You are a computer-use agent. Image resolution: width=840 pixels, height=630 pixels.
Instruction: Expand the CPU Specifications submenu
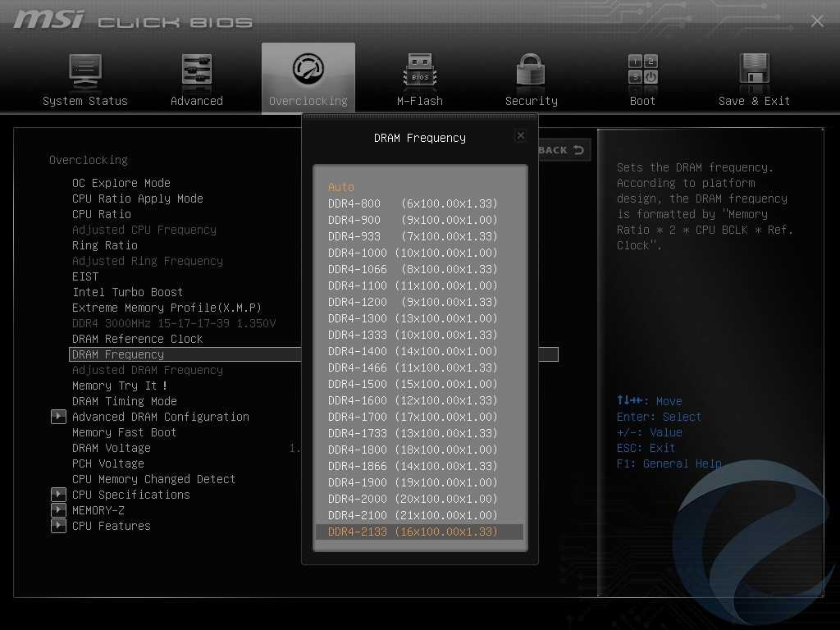click(58, 495)
